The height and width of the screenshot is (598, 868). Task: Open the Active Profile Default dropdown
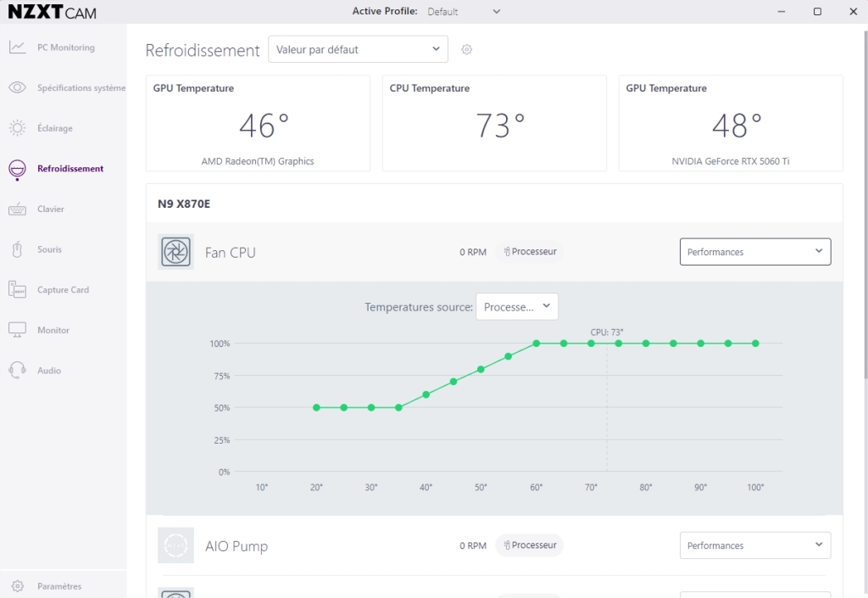pos(464,12)
